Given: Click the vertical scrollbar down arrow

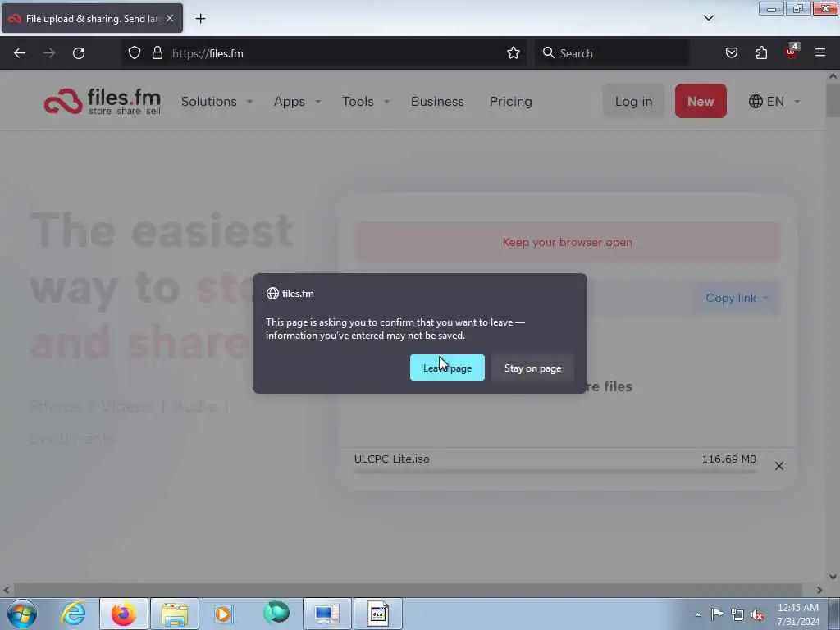Looking at the screenshot, I should point(833,577).
